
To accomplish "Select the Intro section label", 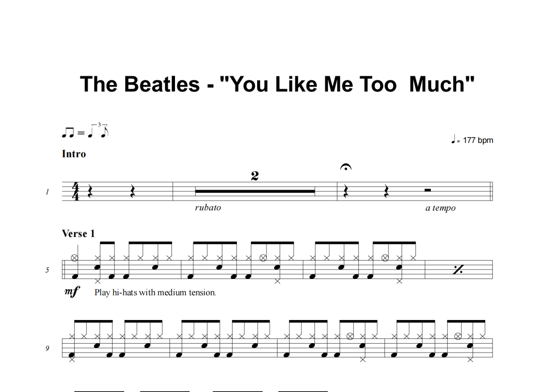I will tap(74, 154).
